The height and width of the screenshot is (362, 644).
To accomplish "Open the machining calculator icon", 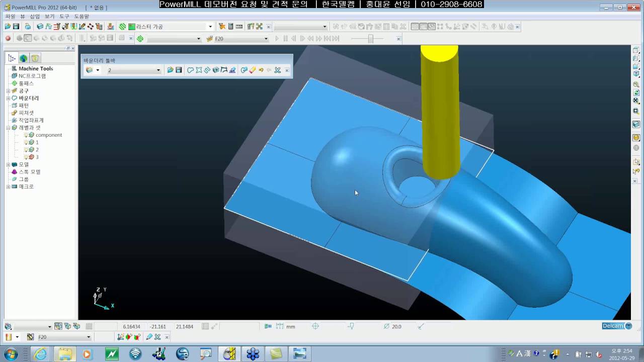I will [230, 26].
